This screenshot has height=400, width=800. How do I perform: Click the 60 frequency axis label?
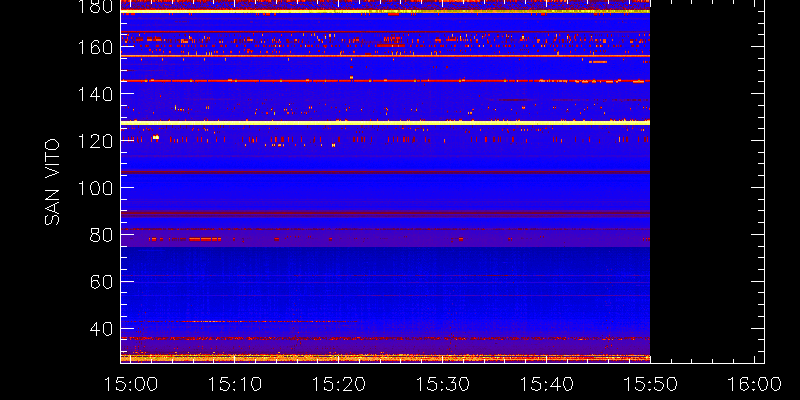[101, 282]
